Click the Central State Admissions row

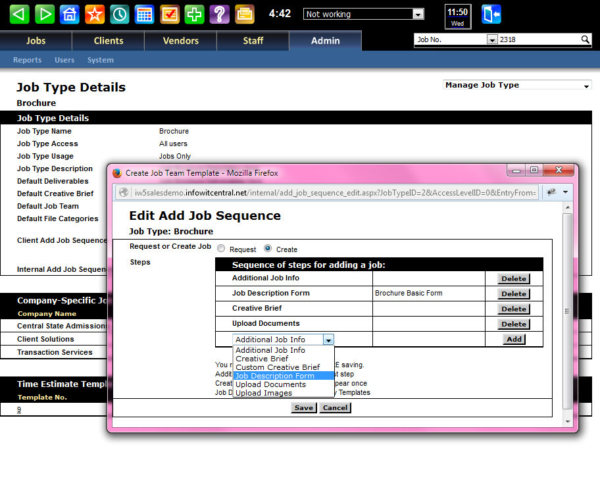61,326
